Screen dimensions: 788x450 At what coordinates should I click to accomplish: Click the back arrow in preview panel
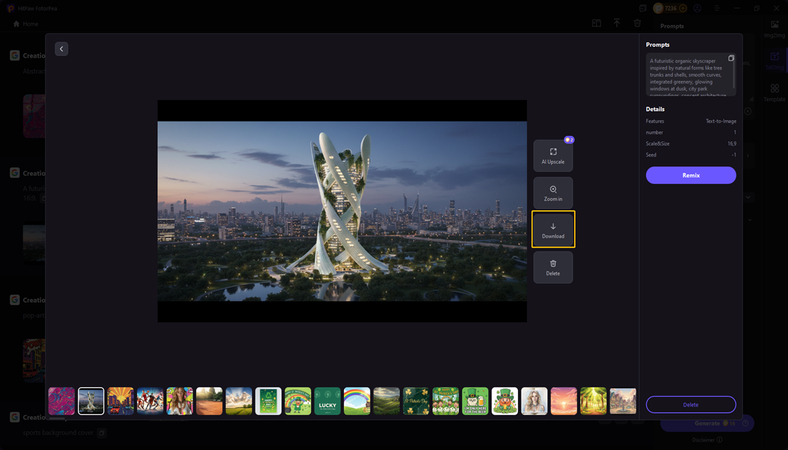61,49
